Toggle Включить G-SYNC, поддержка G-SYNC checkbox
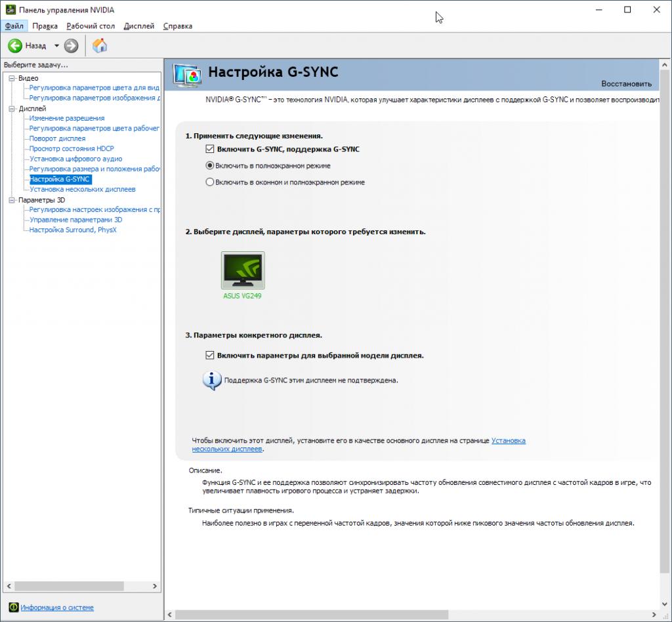 (x=209, y=149)
